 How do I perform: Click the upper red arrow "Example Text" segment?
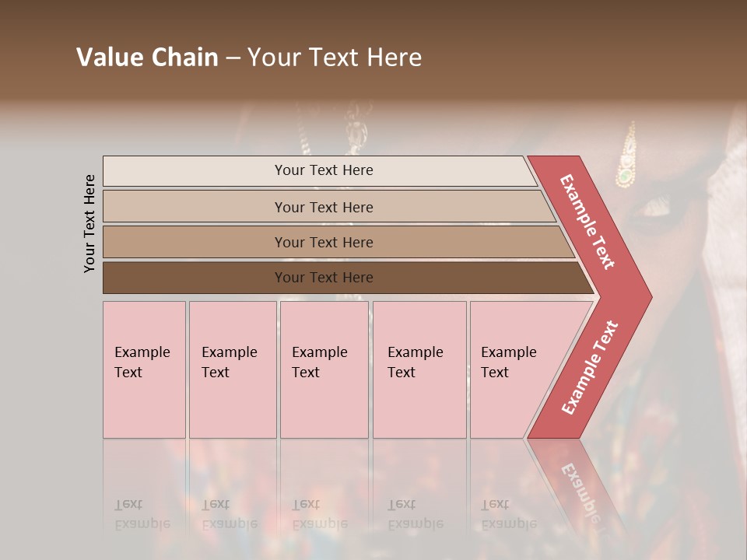click(588, 222)
